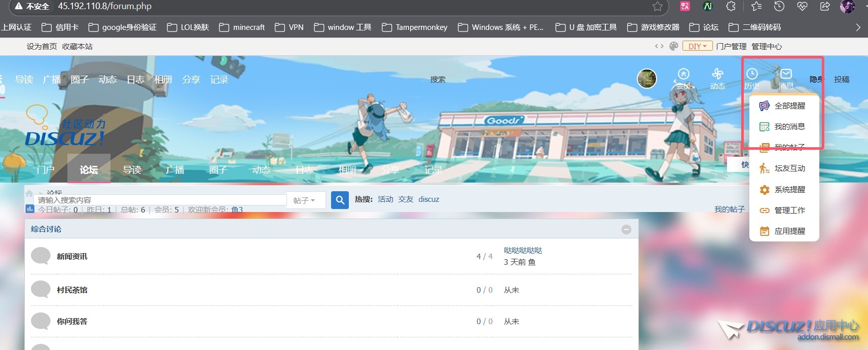The image size is (868, 350).
Task: Click the user avatar in the header
Action: pyautogui.click(x=647, y=79)
